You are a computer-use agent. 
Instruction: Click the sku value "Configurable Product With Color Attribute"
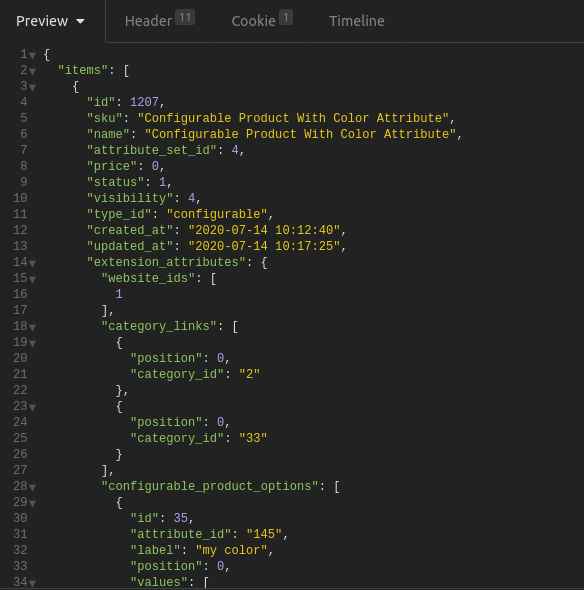tap(293, 118)
